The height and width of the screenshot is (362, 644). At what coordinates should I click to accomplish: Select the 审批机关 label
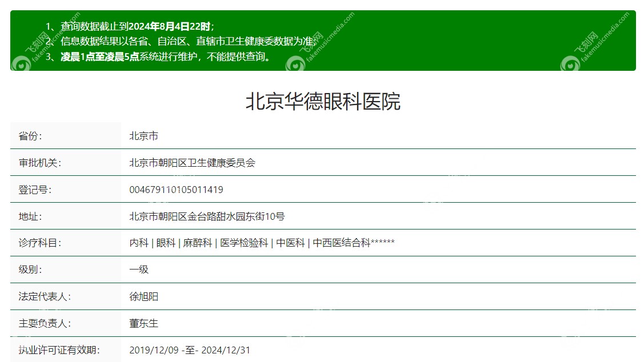pos(40,163)
